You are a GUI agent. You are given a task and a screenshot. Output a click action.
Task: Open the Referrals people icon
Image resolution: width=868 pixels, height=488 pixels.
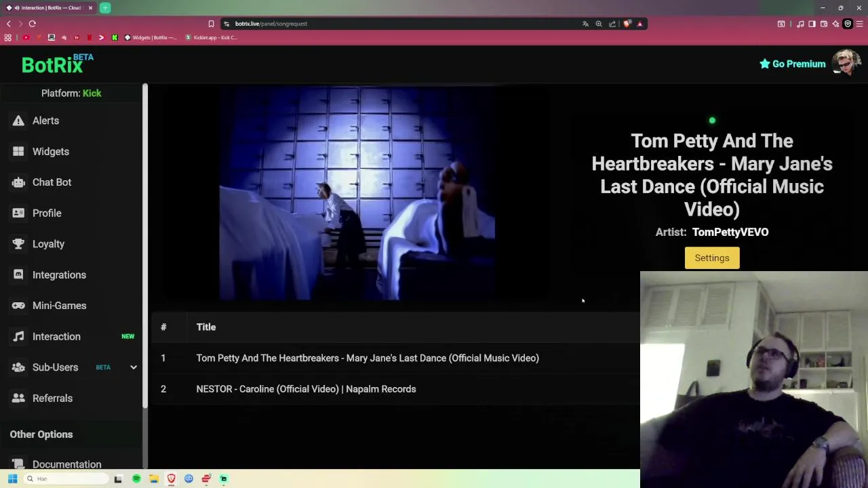click(18, 398)
